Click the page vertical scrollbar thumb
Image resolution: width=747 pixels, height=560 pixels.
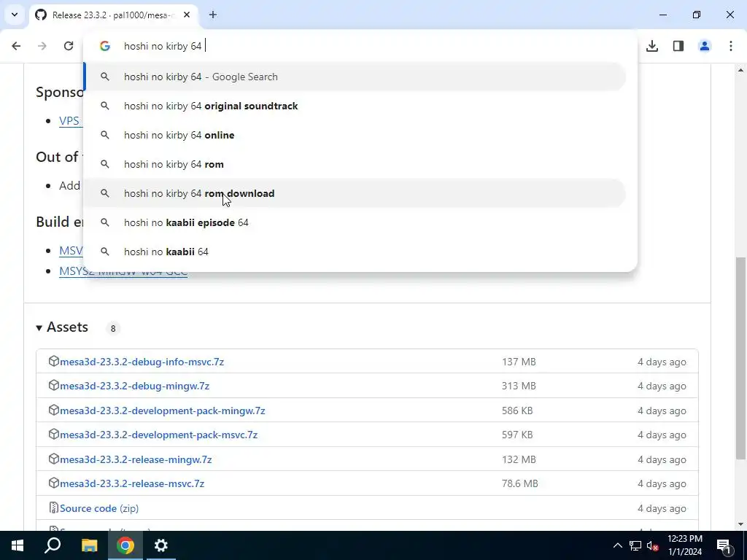[740, 358]
